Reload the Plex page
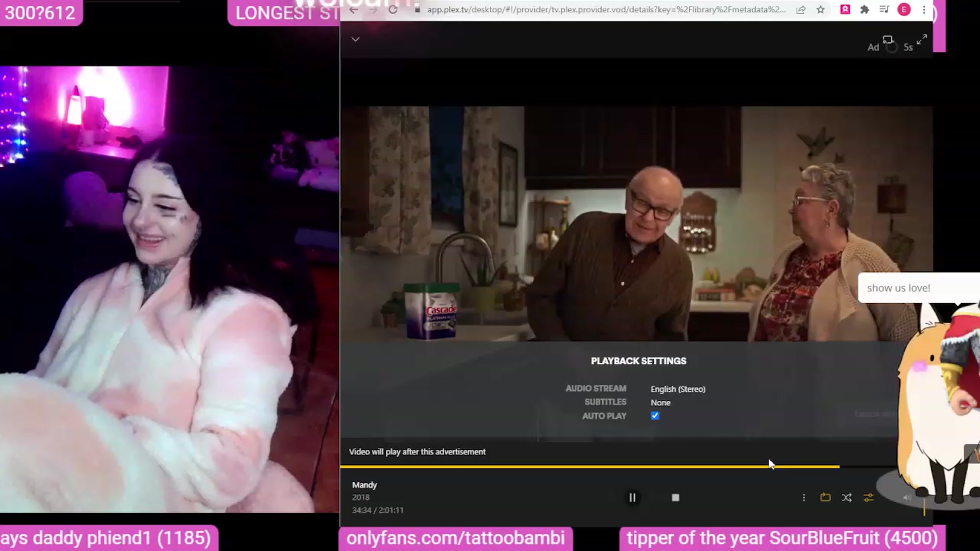This screenshot has height=551, width=980. [393, 10]
